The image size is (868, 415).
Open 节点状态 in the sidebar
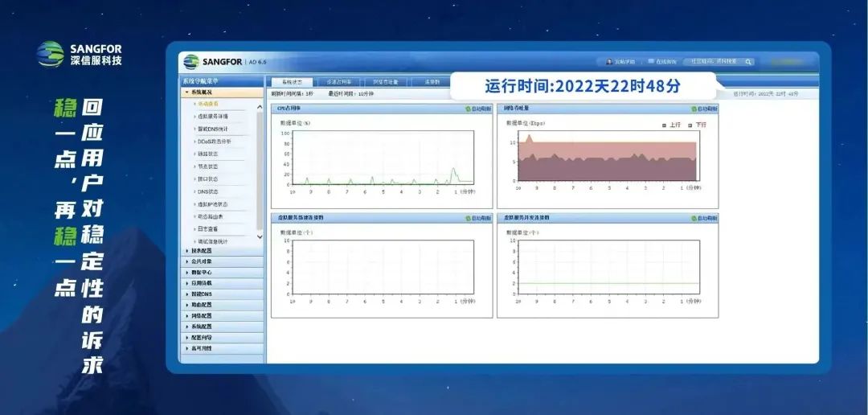click(x=208, y=166)
